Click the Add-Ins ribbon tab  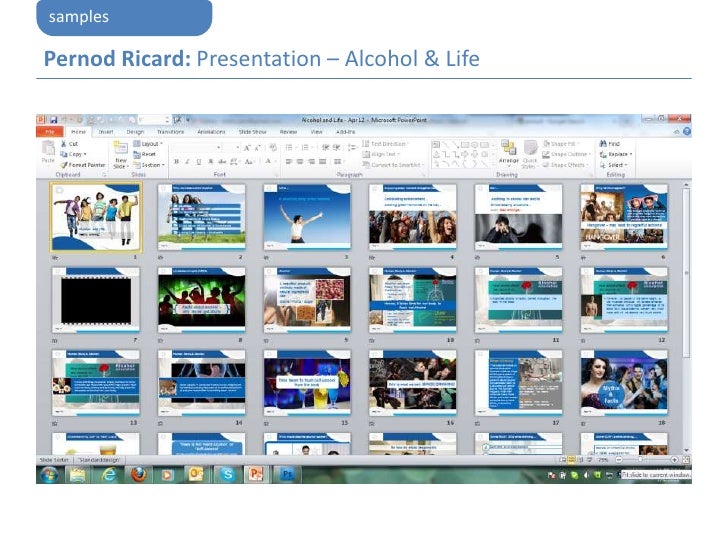coord(345,132)
